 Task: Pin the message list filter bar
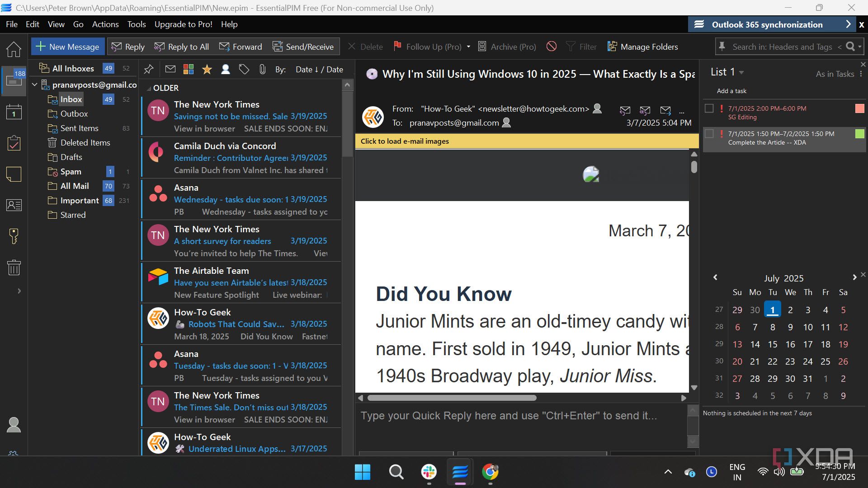point(149,69)
